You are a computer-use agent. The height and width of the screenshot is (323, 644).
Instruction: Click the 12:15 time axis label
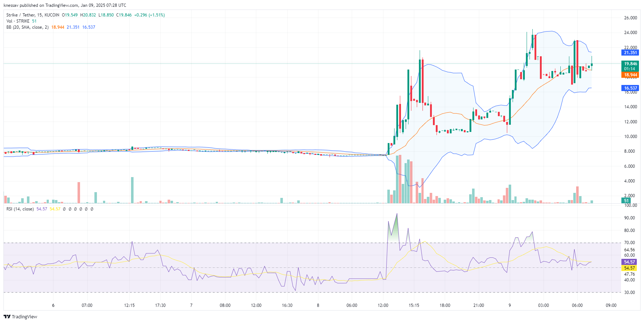129,305
